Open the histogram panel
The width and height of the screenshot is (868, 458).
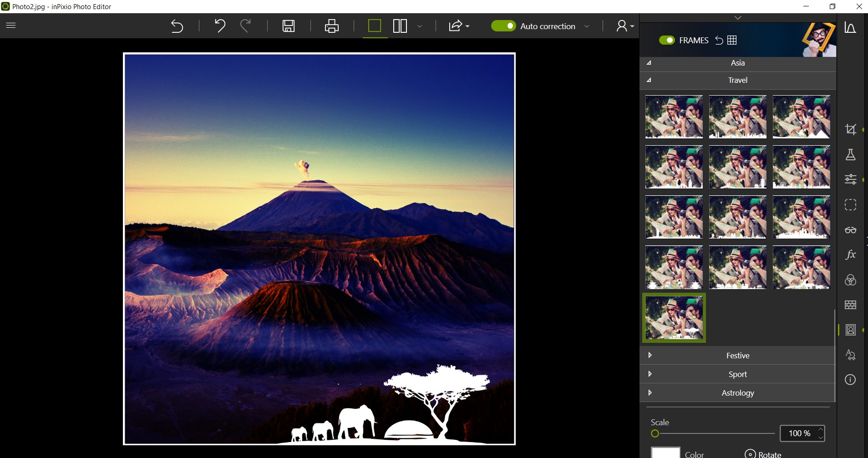850,27
